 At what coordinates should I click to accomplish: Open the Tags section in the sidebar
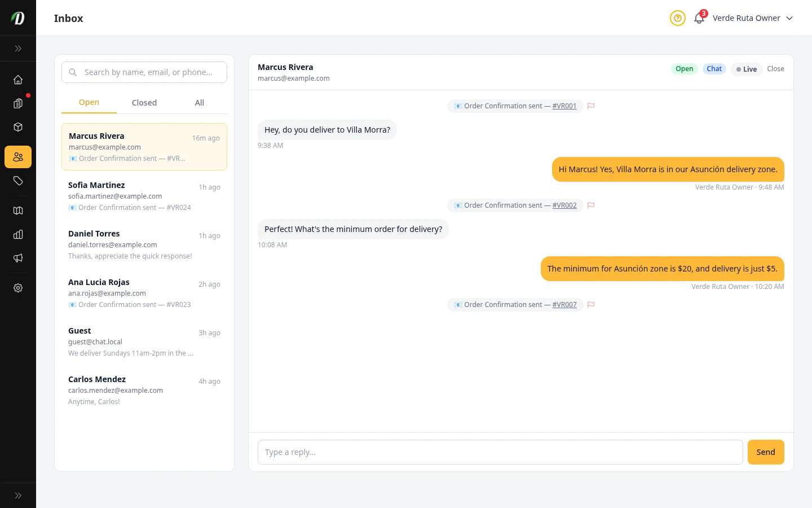(18, 181)
